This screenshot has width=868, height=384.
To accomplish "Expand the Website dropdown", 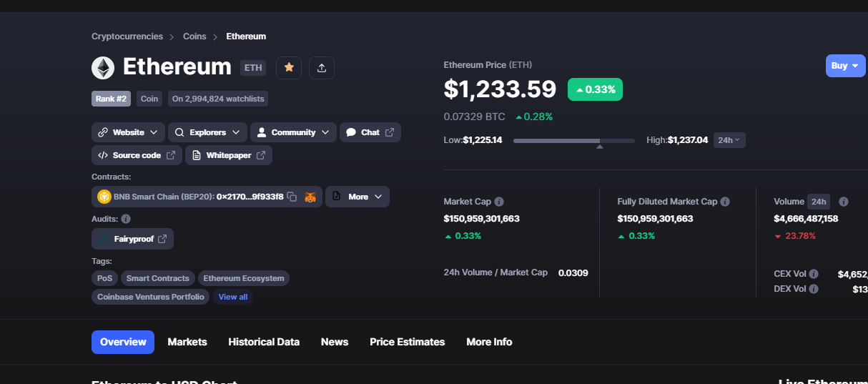I will click(128, 132).
